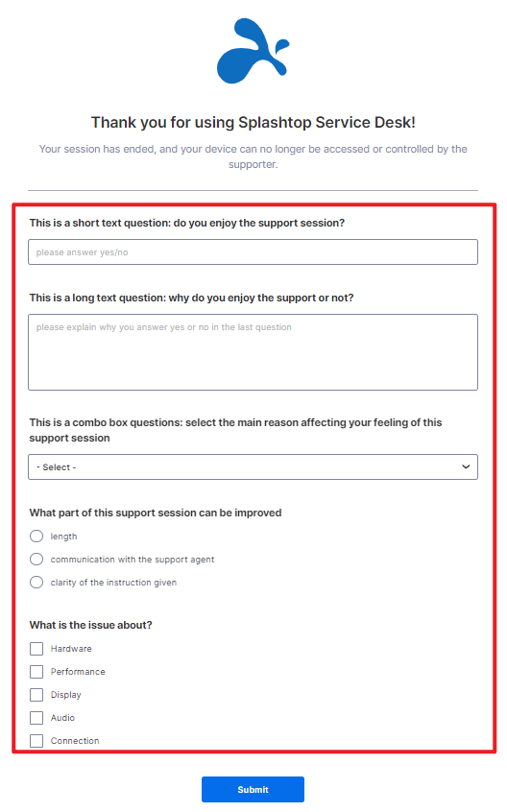This screenshot has width=507, height=812.
Task: Click the Submit button
Action: pos(253,789)
